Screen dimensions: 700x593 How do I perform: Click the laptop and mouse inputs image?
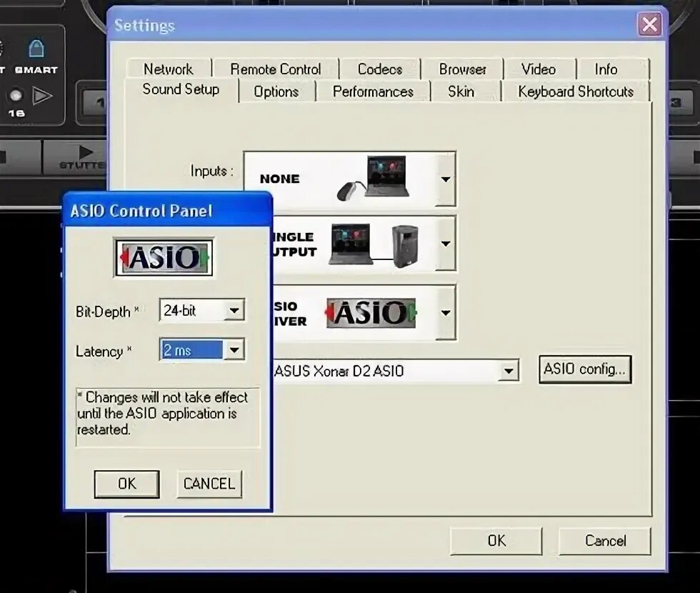[x=373, y=178]
